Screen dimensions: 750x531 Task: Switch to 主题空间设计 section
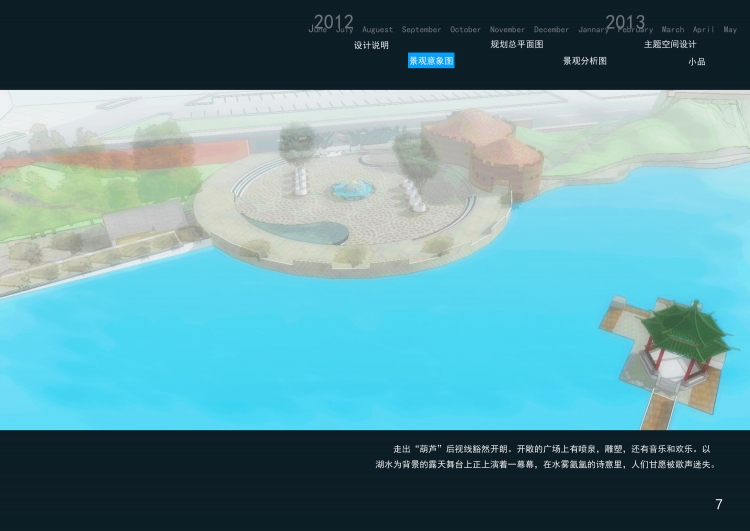(x=670, y=44)
